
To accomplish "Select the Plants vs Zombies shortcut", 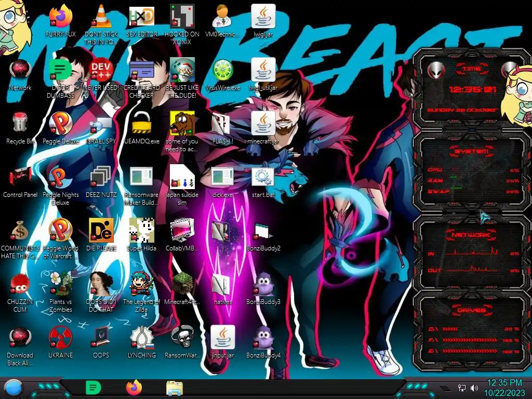I will 60,292.
